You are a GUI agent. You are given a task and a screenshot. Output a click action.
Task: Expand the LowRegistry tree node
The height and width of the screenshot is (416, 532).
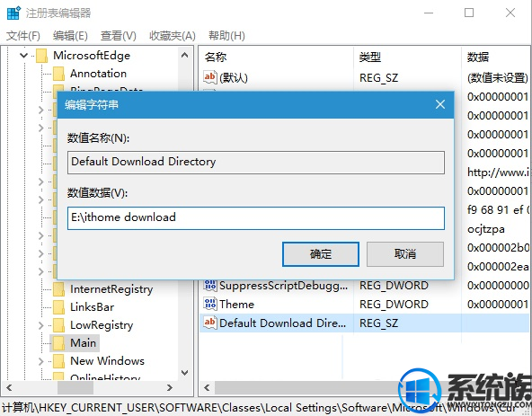point(41,325)
